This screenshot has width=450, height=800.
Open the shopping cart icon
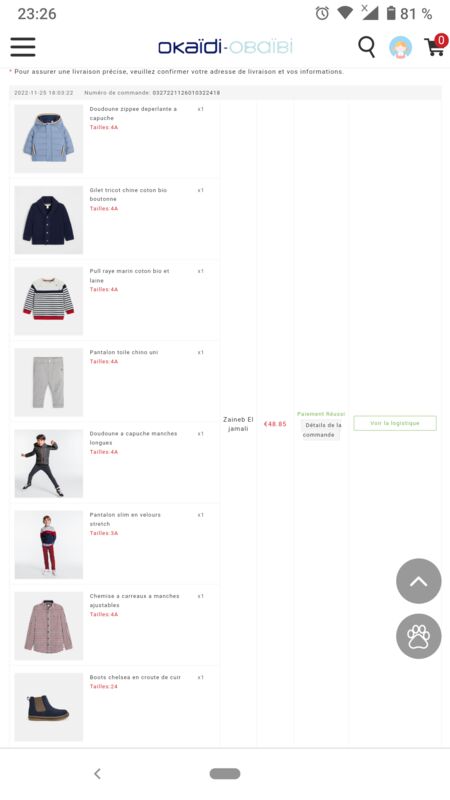[x=436, y=45]
